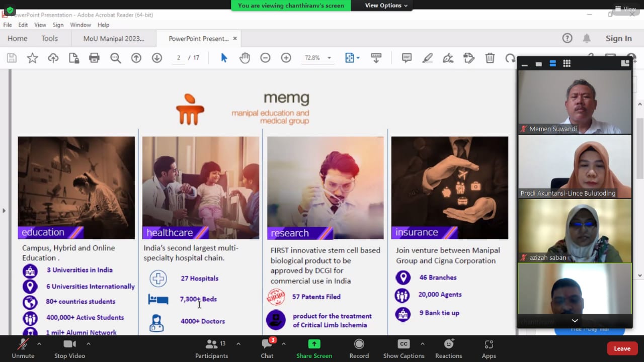Viewport: 644px width, 362px height.
Task: Open the Edit menu in Acrobat
Action: pyautogui.click(x=23, y=25)
